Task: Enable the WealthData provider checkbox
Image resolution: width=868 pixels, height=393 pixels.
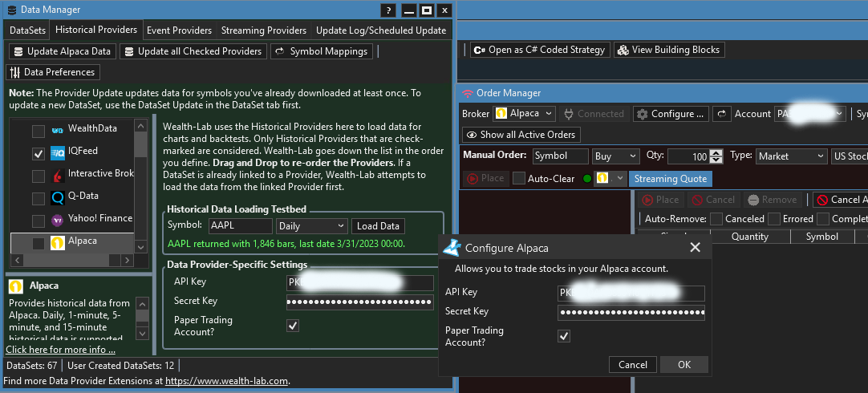Action: pos(39,132)
